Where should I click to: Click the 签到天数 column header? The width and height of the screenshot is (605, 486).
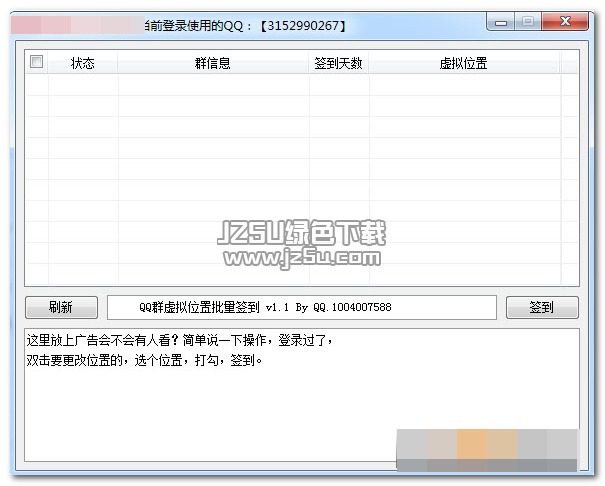338,63
